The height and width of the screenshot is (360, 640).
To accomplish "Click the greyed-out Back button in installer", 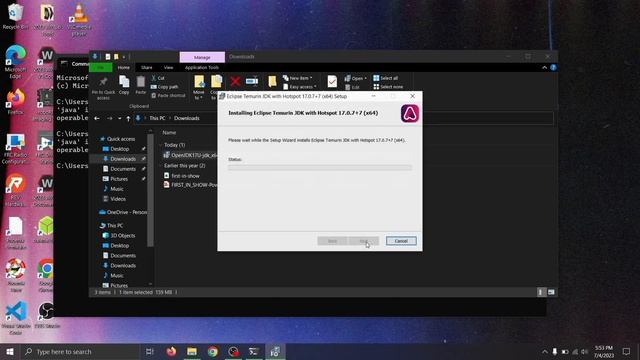I will coord(332,241).
